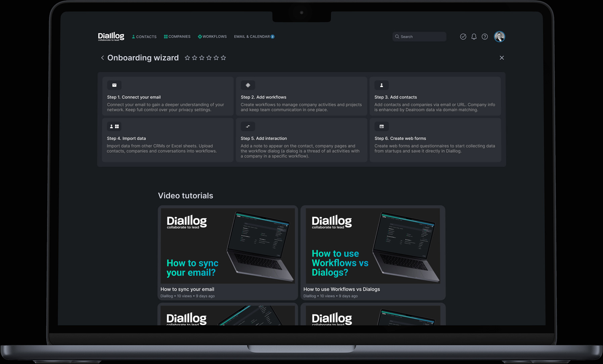603x364 pixels.
Task: Focus the Search input field
Action: pos(419,37)
